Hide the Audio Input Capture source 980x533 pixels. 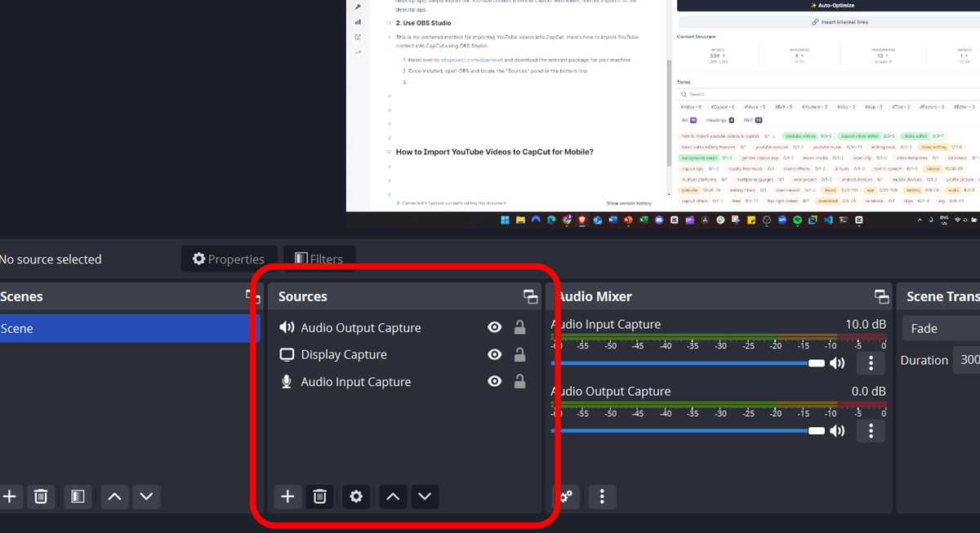coord(494,381)
